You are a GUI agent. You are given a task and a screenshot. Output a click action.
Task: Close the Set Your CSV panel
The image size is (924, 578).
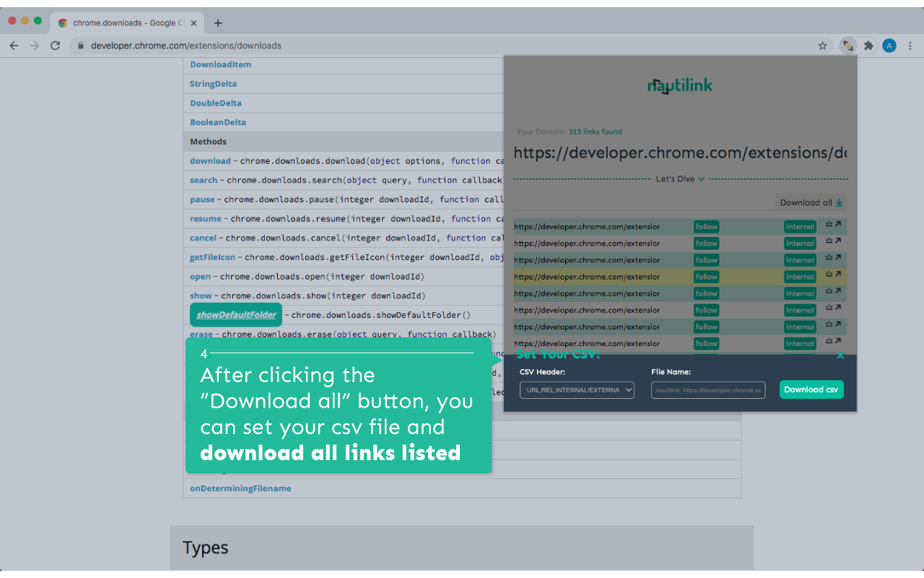840,355
